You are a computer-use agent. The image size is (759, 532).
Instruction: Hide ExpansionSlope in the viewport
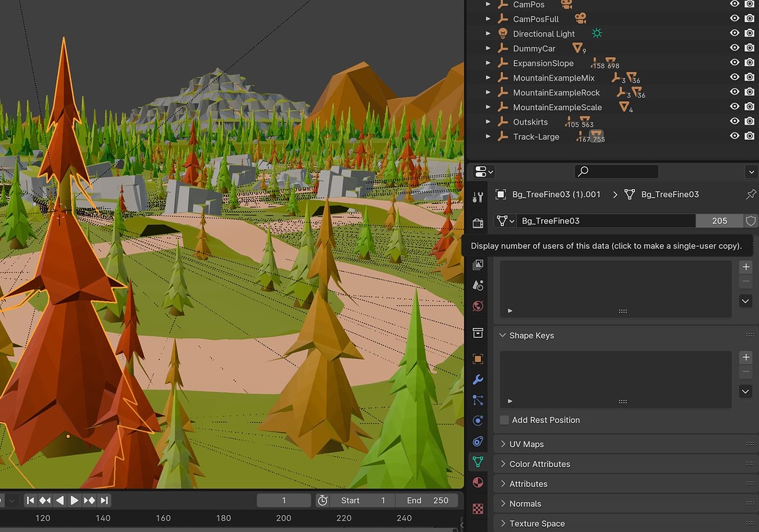[x=734, y=62]
